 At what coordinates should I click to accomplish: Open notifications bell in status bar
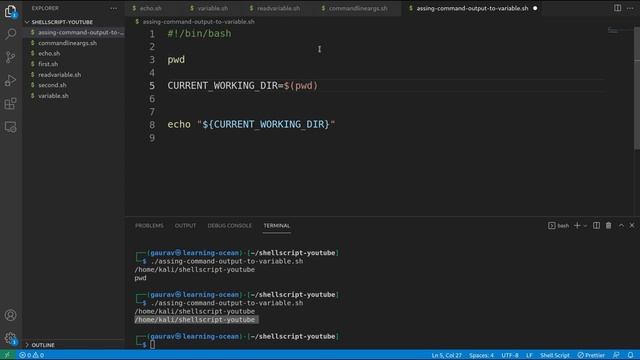(631, 355)
